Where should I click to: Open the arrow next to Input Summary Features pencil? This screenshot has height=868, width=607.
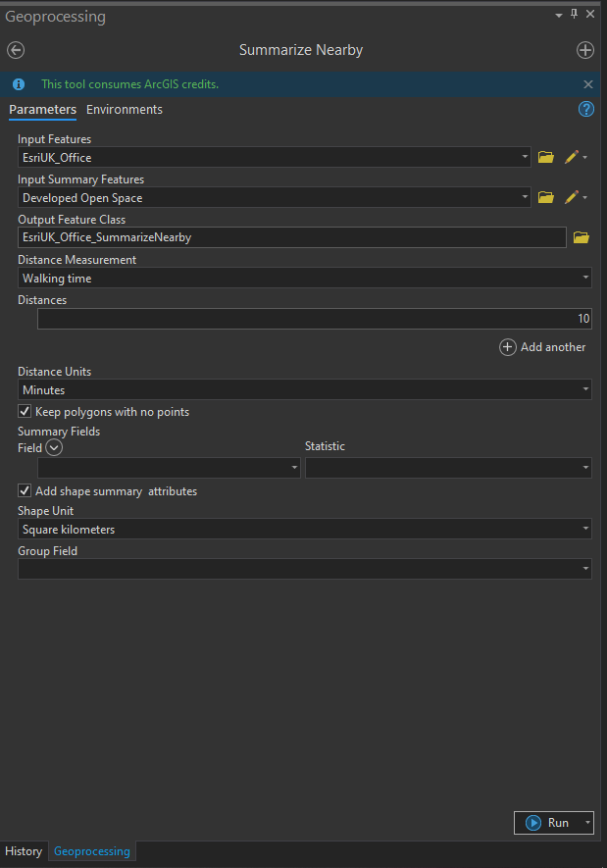click(584, 197)
